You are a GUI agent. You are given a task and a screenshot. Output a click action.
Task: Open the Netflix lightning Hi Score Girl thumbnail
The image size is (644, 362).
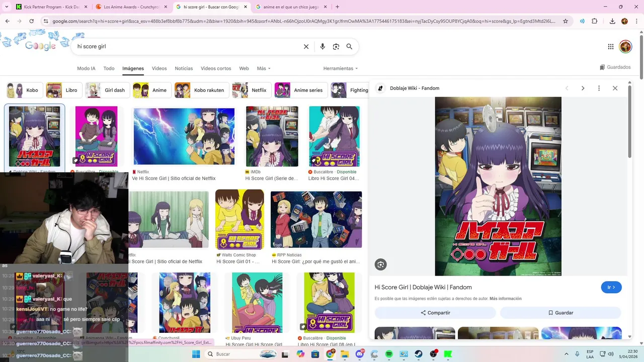tap(184, 136)
